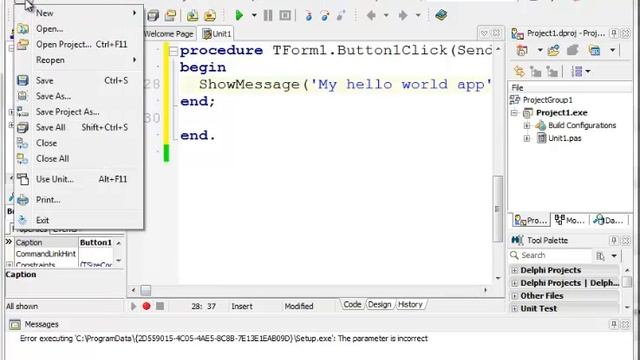Click the Step Over debug icon
This screenshot has width=640, height=360.
click(325, 16)
